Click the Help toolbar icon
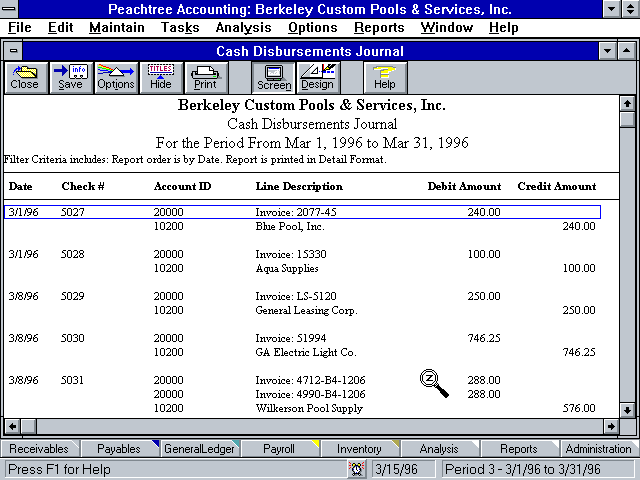Viewport: 640px width, 480px height. tap(385, 78)
